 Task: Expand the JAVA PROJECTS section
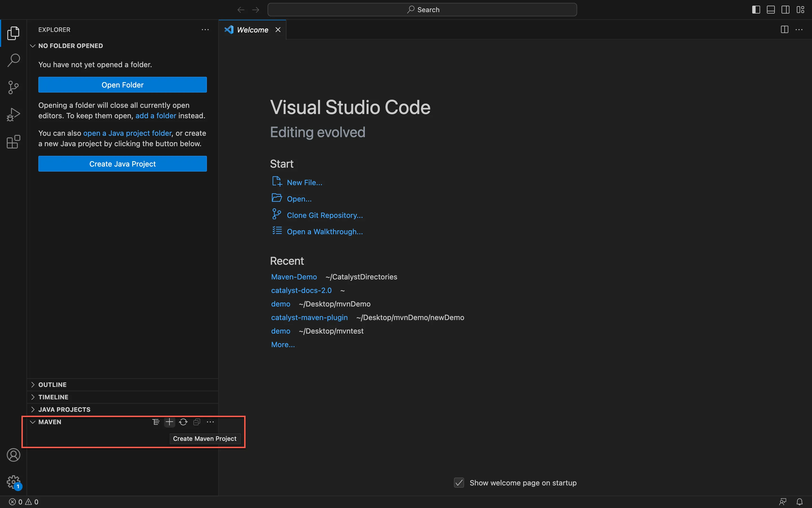pos(122,410)
